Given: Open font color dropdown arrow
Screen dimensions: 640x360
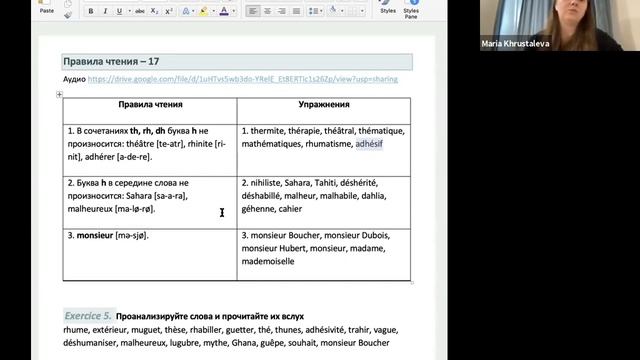Looking at the screenshot, I should (x=234, y=11).
